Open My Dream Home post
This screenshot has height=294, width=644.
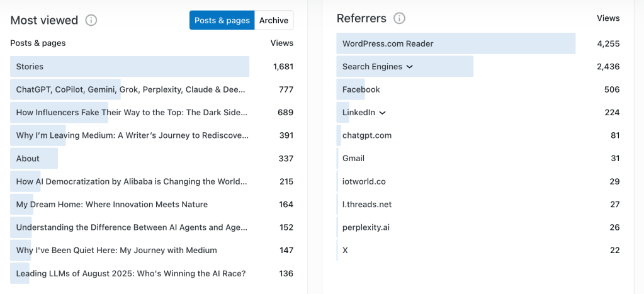point(111,205)
